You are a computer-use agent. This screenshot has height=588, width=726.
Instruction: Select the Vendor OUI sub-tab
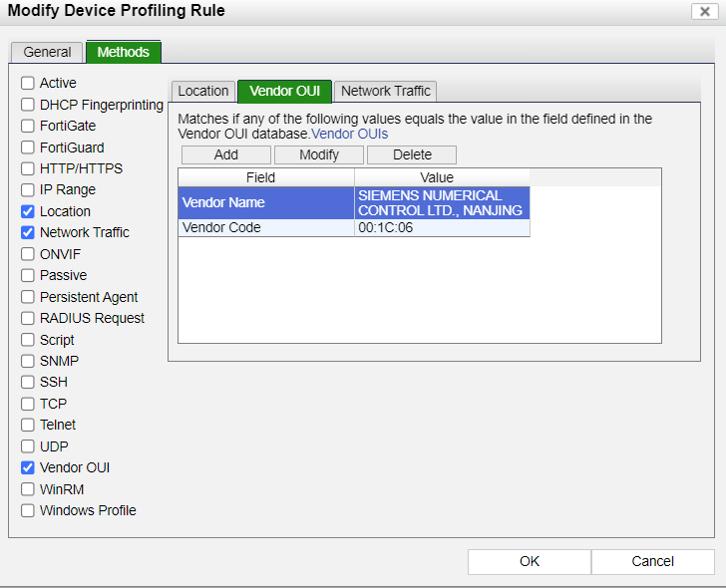click(284, 91)
